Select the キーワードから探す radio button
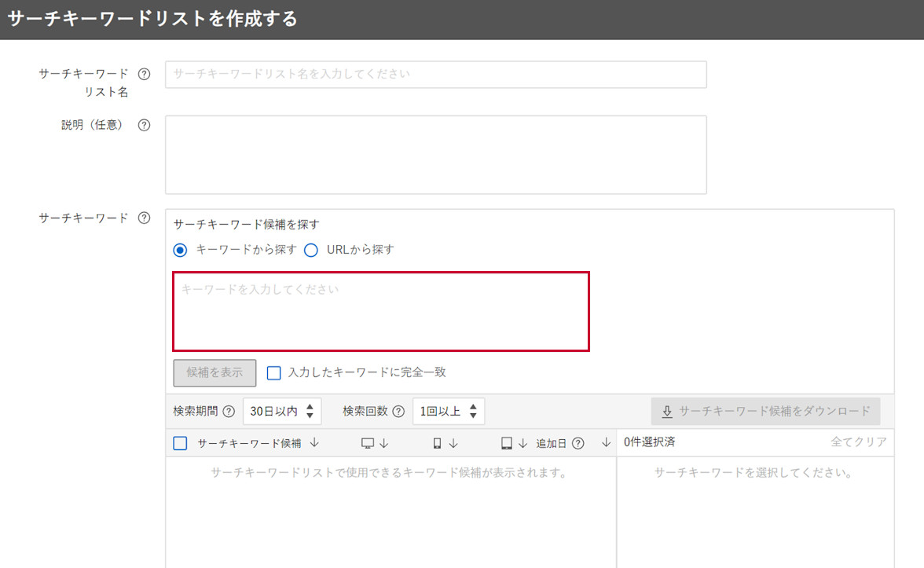This screenshot has width=924, height=568. point(179,250)
